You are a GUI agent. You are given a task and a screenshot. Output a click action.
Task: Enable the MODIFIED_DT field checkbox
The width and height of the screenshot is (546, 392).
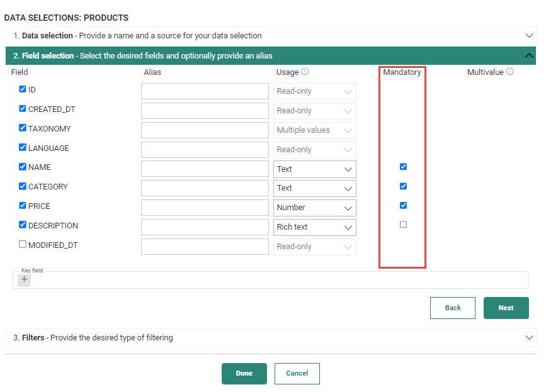point(23,245)
